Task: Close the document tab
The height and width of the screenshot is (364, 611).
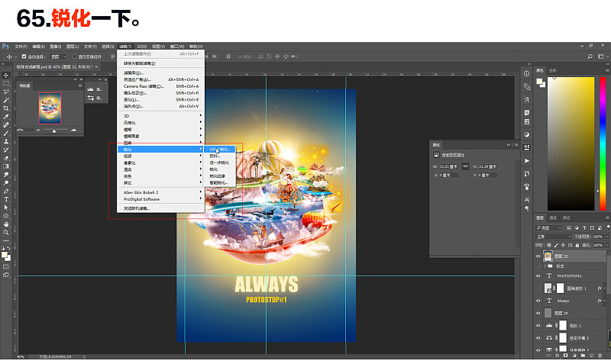Action: [x=97, y=66]
